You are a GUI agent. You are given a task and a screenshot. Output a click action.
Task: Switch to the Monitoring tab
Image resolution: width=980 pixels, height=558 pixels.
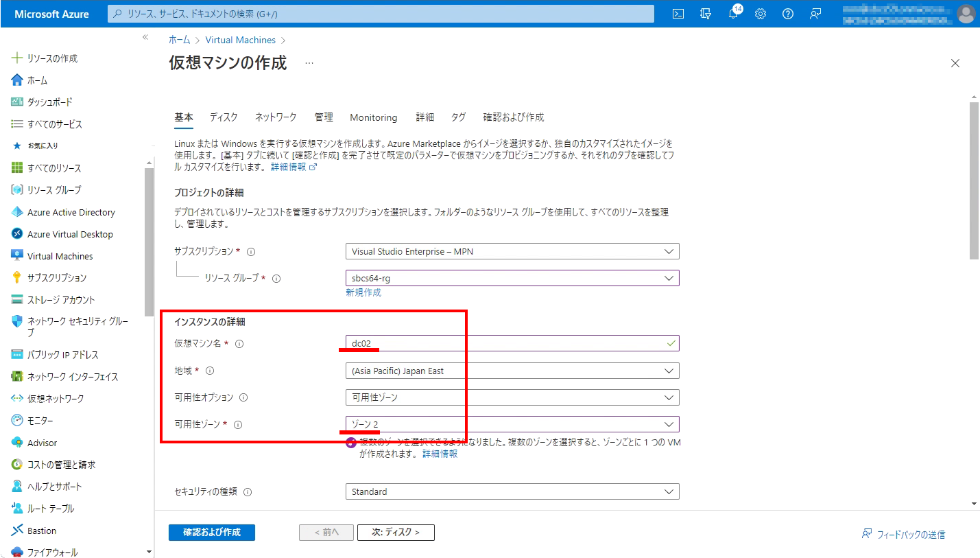pyautogui.click(x=374, y=117)
